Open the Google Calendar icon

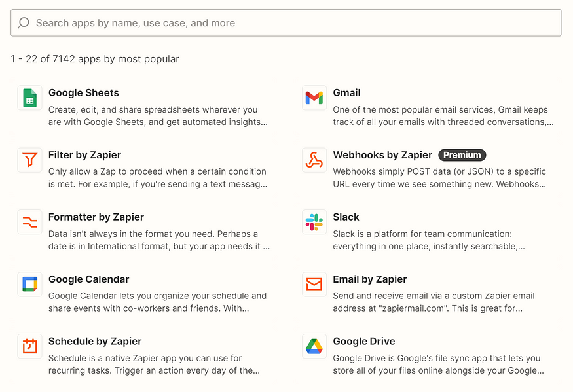(29, 284)
